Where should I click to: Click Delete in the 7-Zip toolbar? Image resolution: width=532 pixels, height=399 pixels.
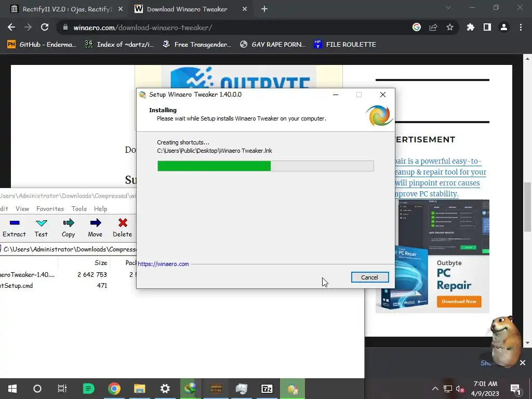click(x=123, y=228)
